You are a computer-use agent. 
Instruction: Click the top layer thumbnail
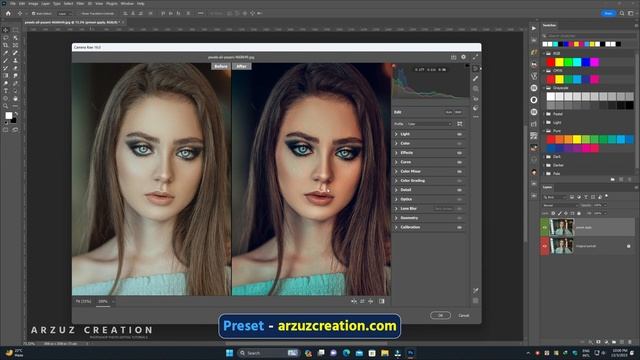click(562, 227)
